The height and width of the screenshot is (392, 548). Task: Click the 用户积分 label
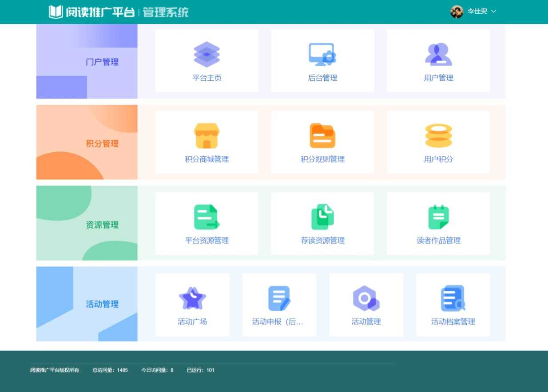coord(438,159)
